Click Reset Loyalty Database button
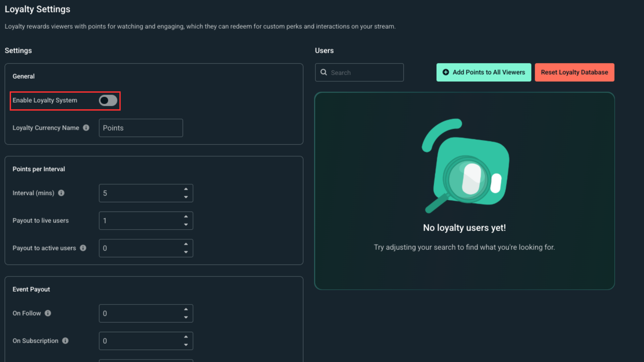This screenshot has height=362, width=644. point(574,72)
